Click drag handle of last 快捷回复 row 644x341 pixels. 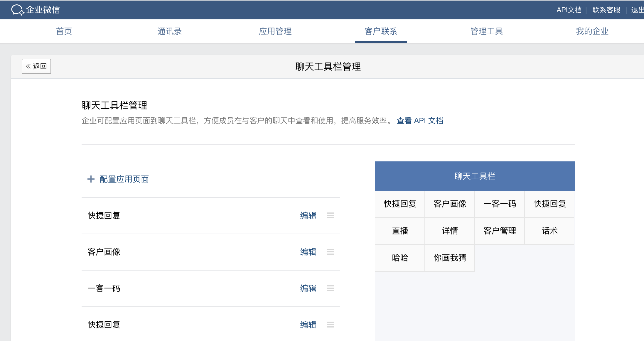(x=331, y=325)
